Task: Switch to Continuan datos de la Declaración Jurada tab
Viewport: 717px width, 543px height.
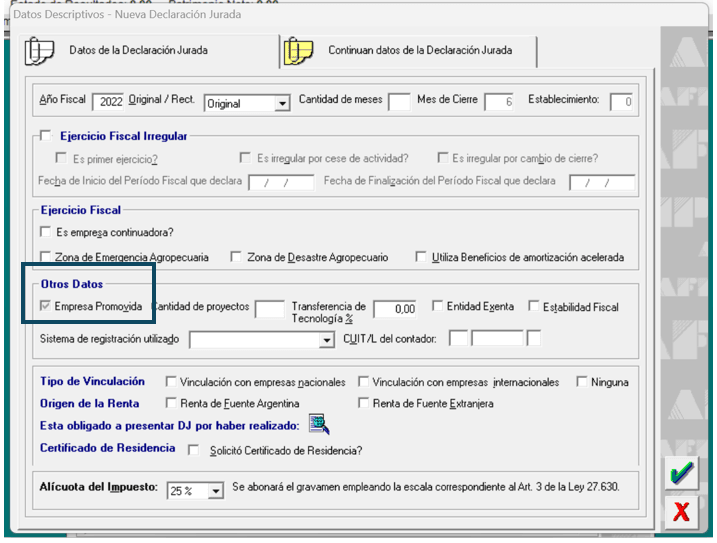Action: coord(419,50)
